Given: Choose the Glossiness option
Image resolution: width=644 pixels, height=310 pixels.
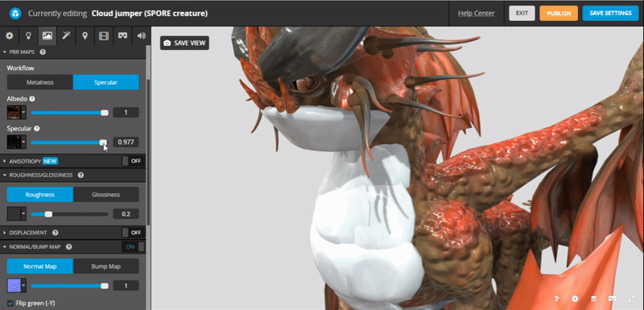Looking at the screenshot, I should point(106,195).
